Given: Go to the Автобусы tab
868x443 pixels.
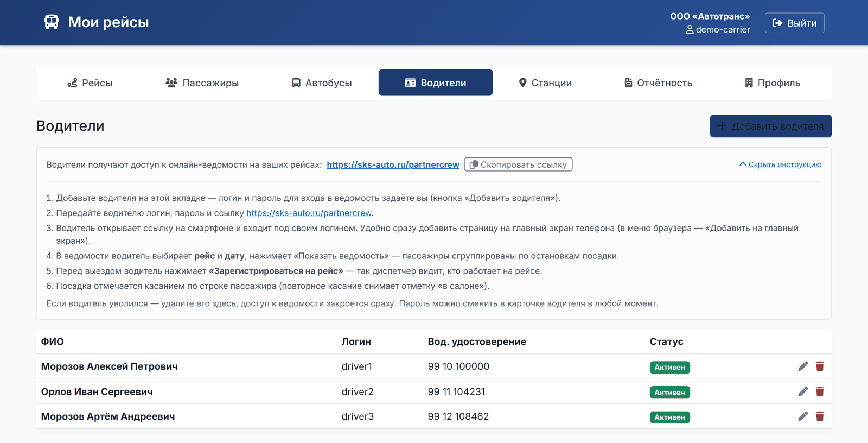Looking at the screenshot, I should 321,83.
